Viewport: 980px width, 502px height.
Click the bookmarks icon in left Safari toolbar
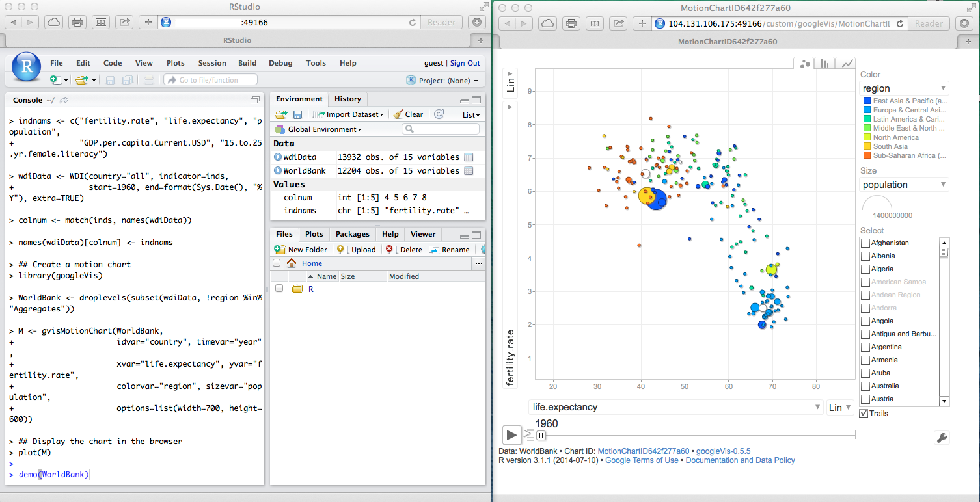pyautogui.click(x=100, y=22)
